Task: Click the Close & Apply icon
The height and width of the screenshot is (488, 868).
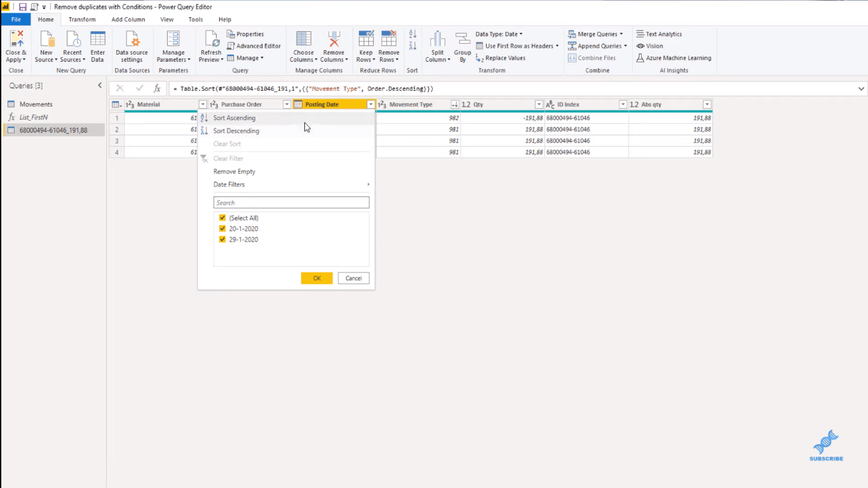Action: coord(16,39)
